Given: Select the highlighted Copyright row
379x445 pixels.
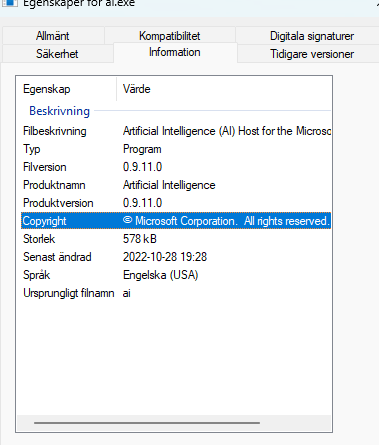Looking at the screenshot, I should [176, 221].
